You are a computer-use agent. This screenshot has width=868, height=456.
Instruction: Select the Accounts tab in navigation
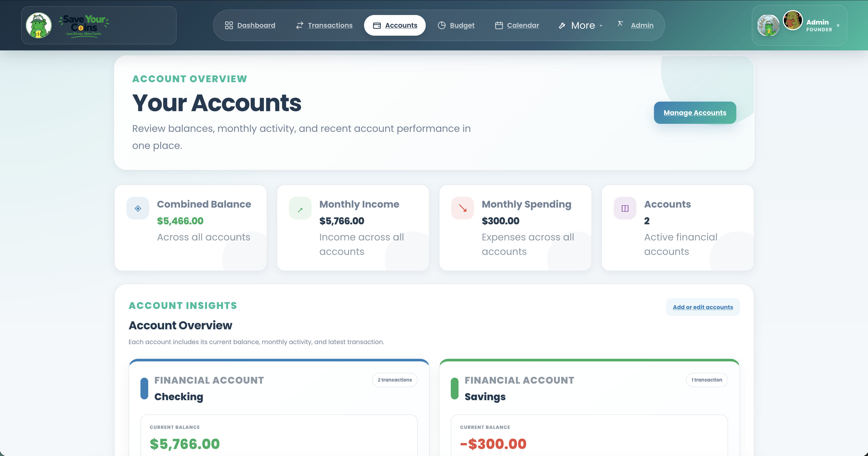click(x=395, y=25)
